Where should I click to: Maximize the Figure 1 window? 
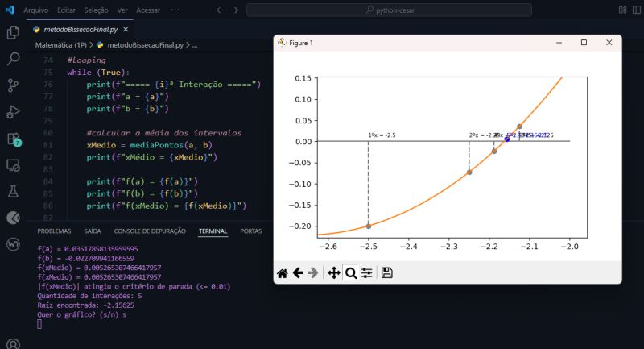[x=584, y=43]
